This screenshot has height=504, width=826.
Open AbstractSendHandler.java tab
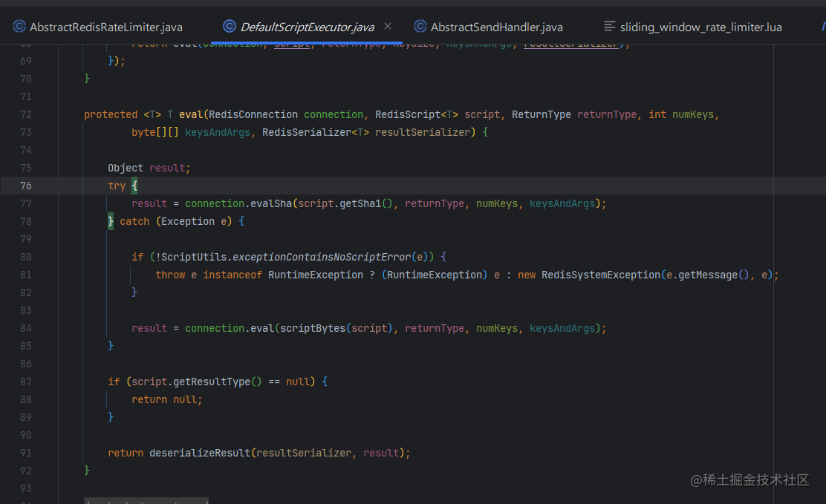coord(488,27)
